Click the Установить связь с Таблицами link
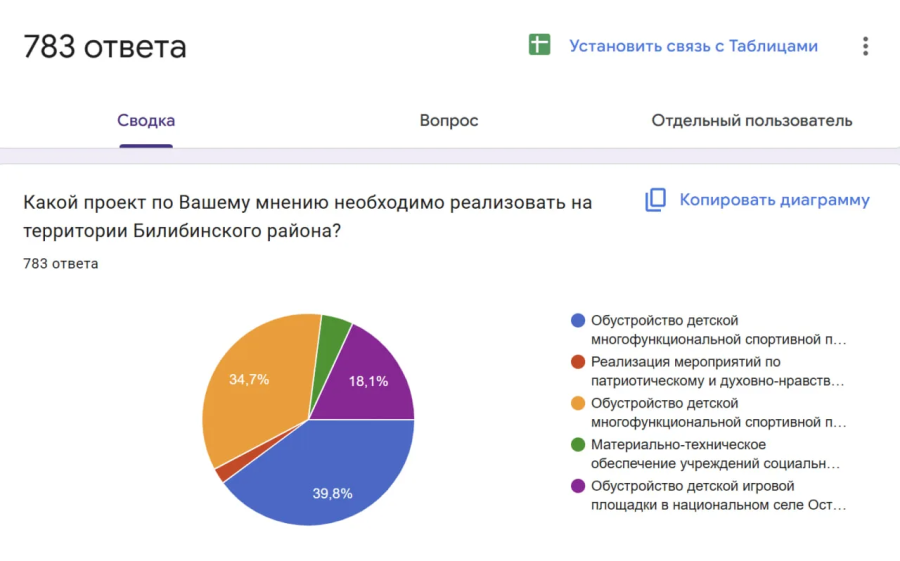The width and height of the screenshot is (900, 561). (x=693, y=46)
